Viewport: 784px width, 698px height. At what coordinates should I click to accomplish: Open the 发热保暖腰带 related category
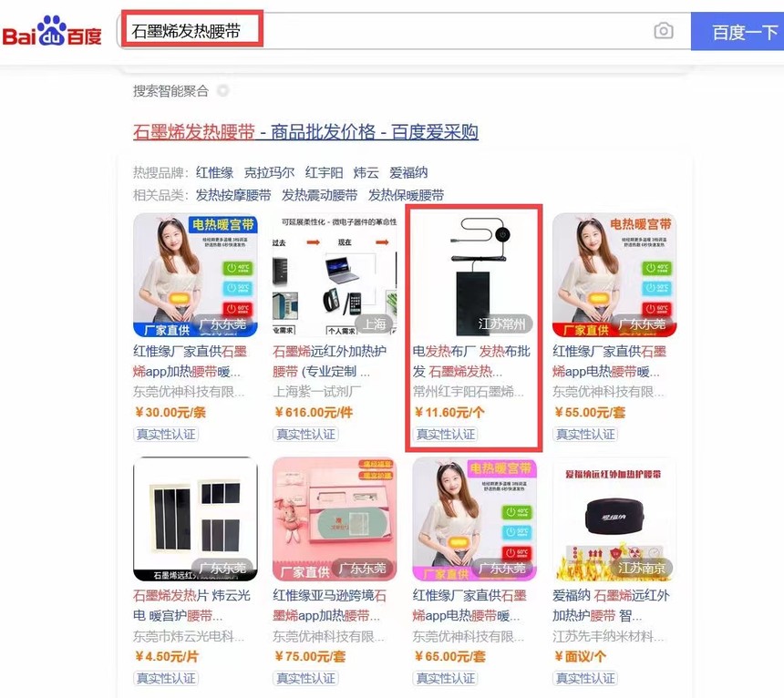click(406, 195)
